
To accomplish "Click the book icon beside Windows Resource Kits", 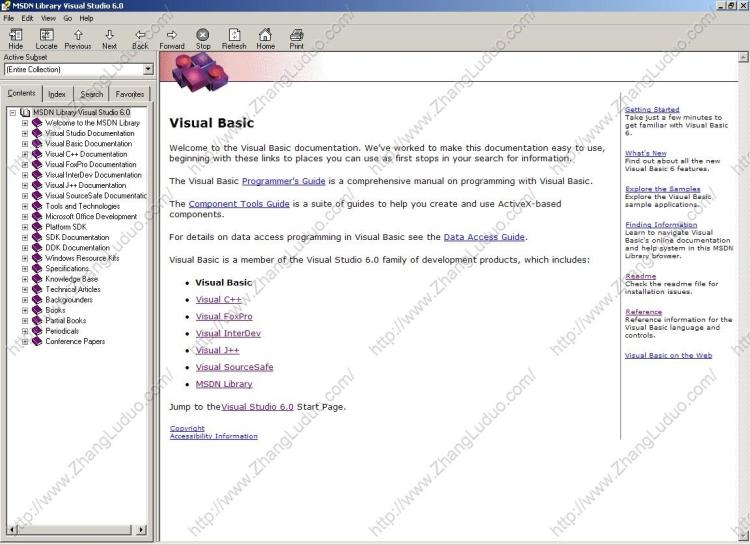I will point(37,258).
